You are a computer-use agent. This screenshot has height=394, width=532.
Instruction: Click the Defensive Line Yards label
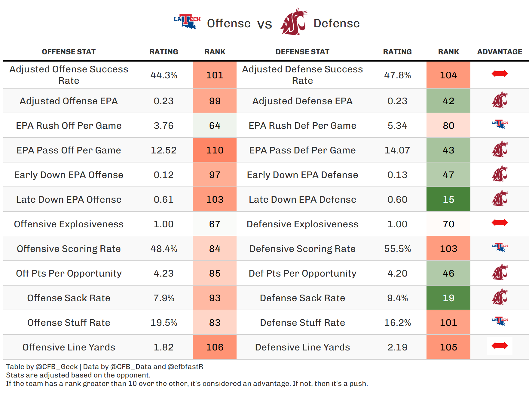click(x=302, y=347)
